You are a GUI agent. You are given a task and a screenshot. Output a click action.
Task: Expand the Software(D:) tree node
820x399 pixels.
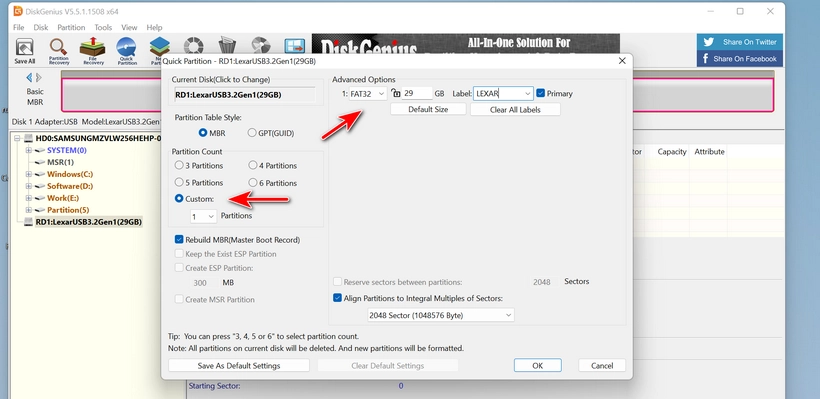[x=29, y=186]
